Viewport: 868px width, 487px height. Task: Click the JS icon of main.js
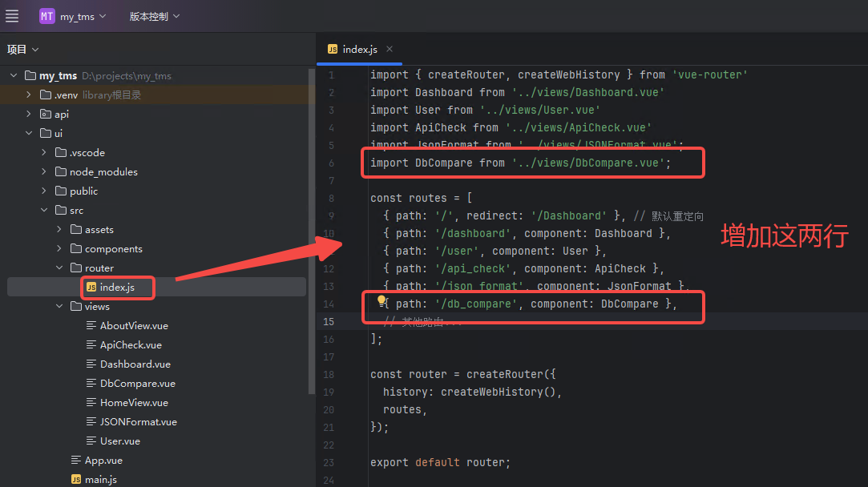[x=76, y=479]
